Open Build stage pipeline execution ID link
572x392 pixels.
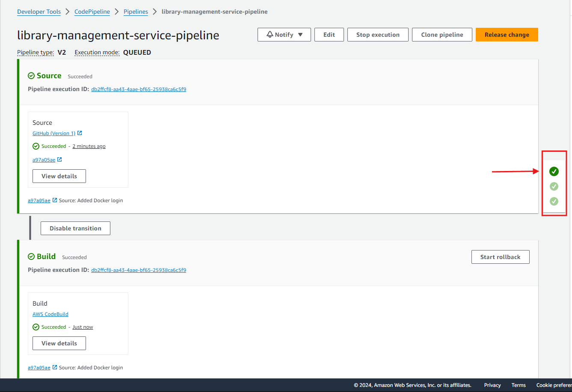139,270
